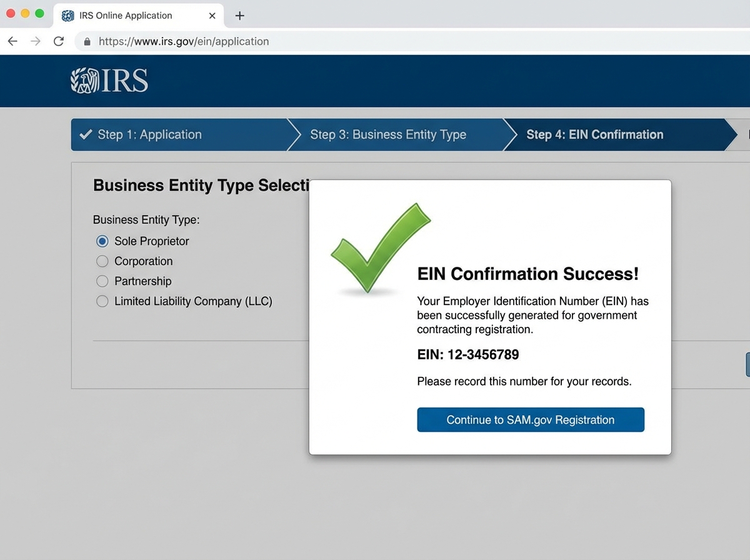
Task: Choose Corporation as the entity type
Action: click(102, 261)
